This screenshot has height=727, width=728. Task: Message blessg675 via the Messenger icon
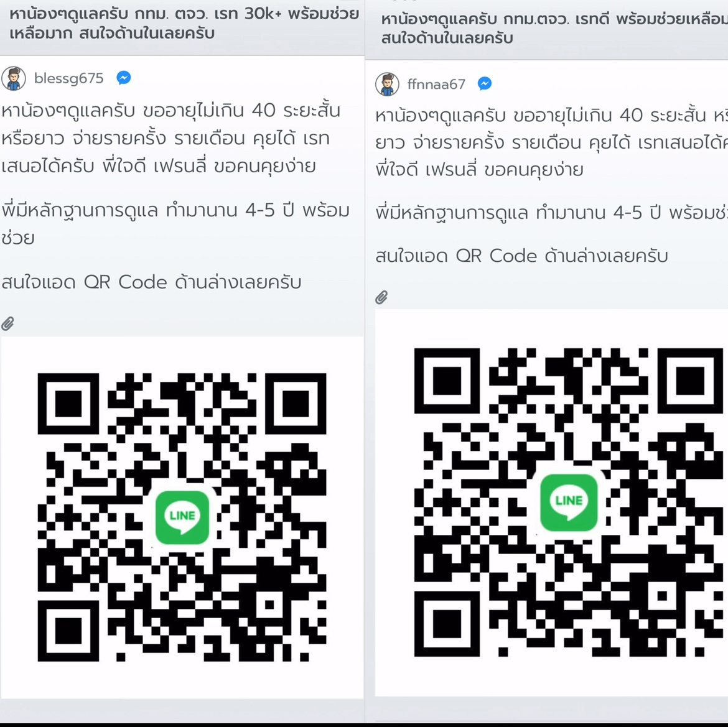click(123, 78)
